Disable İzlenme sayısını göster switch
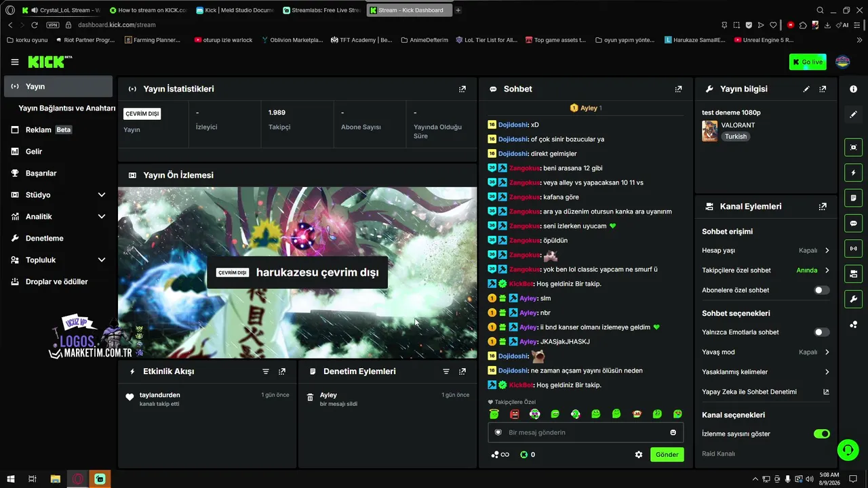868x488 pixels. [821, 434]
